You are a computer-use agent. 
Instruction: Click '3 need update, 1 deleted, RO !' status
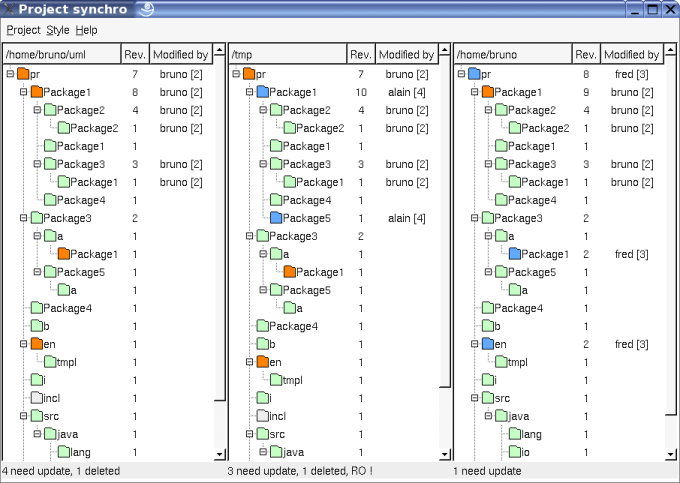[300, 471]
